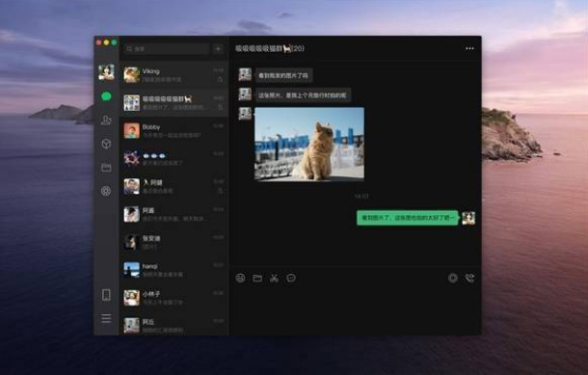Open the Bobby conversation
This screenshot has width=588, height=375.
174,131
